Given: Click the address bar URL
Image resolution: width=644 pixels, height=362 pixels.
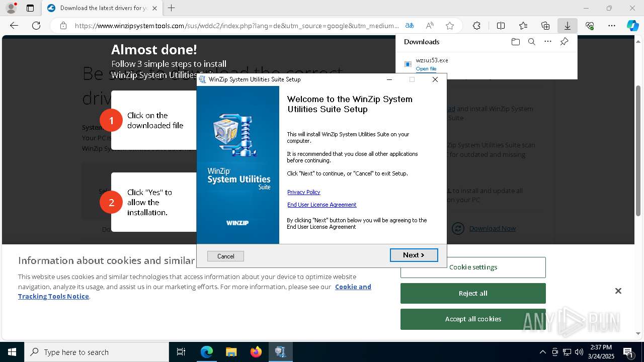Looking at the screenshot, I should [236, 26].
